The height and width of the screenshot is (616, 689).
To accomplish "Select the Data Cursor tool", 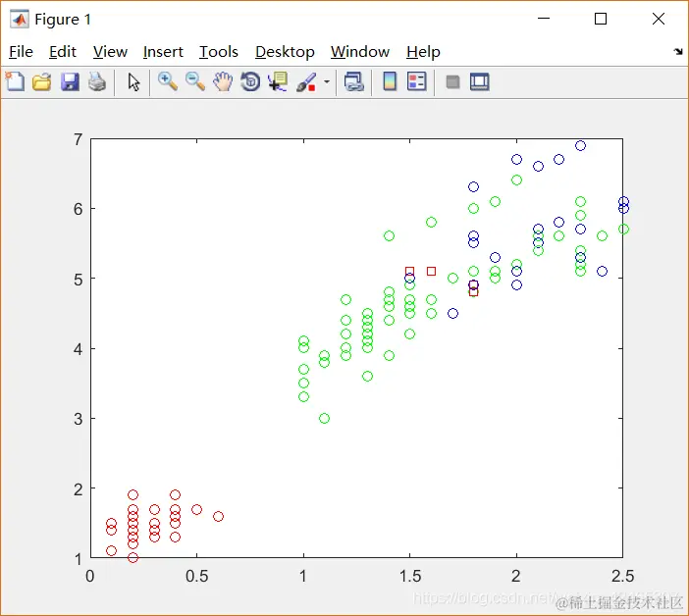I will (x=278, y=82).
